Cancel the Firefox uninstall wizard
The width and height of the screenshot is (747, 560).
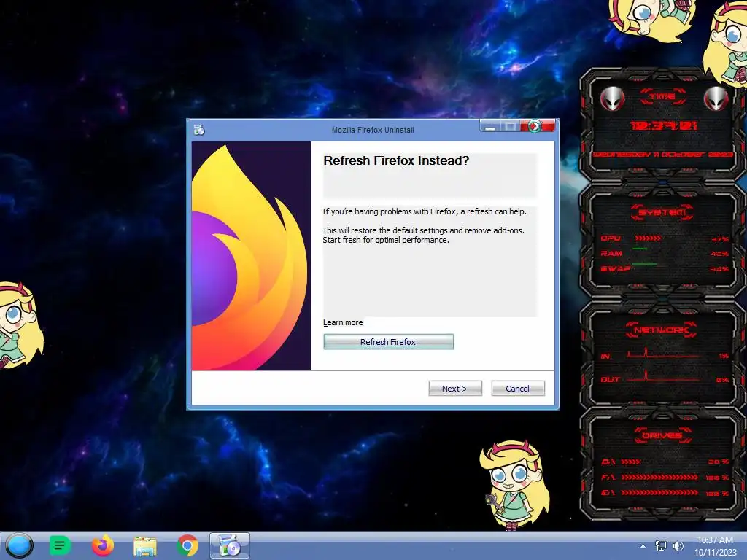point(518,388)
